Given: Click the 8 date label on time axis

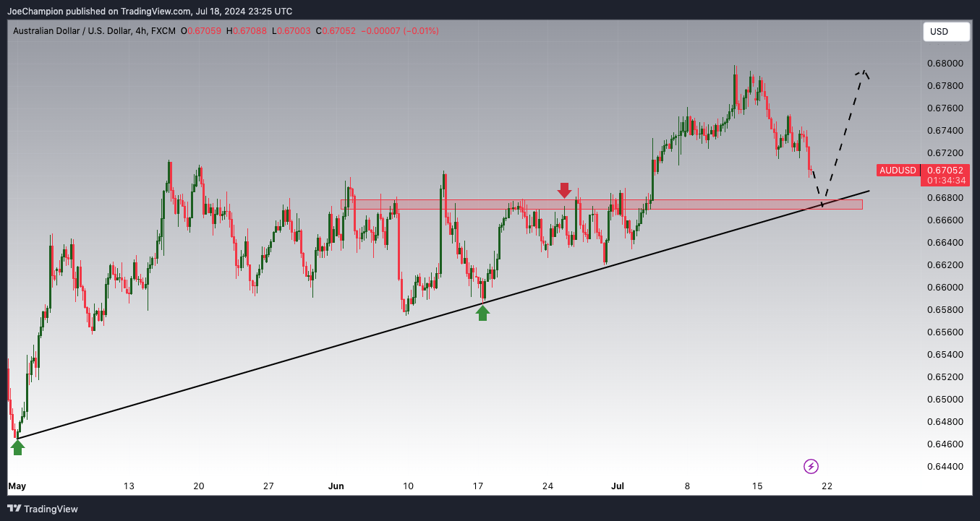Looking at the screenshot, I should tap(687, 486).
